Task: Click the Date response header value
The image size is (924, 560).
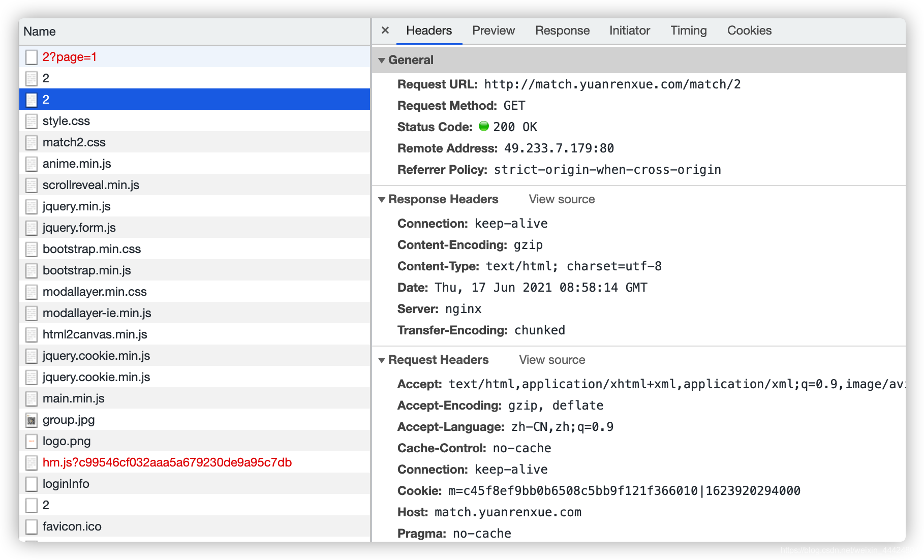Action: click(541, 288)
